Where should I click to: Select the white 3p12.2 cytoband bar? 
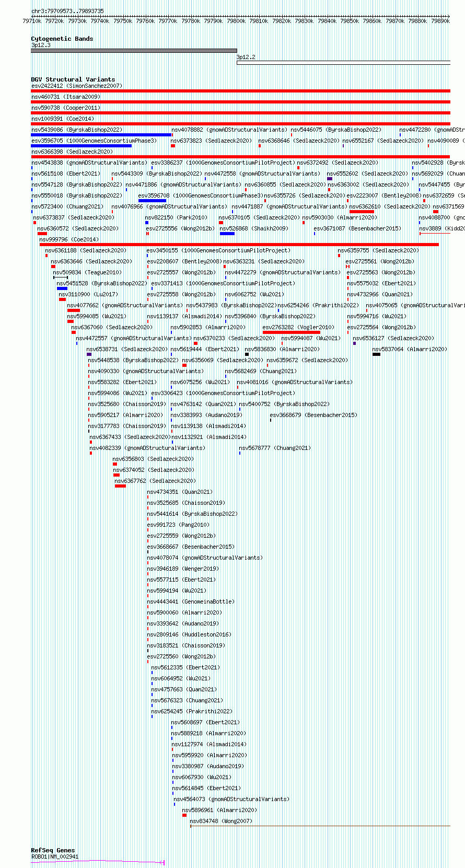point(343,63)
